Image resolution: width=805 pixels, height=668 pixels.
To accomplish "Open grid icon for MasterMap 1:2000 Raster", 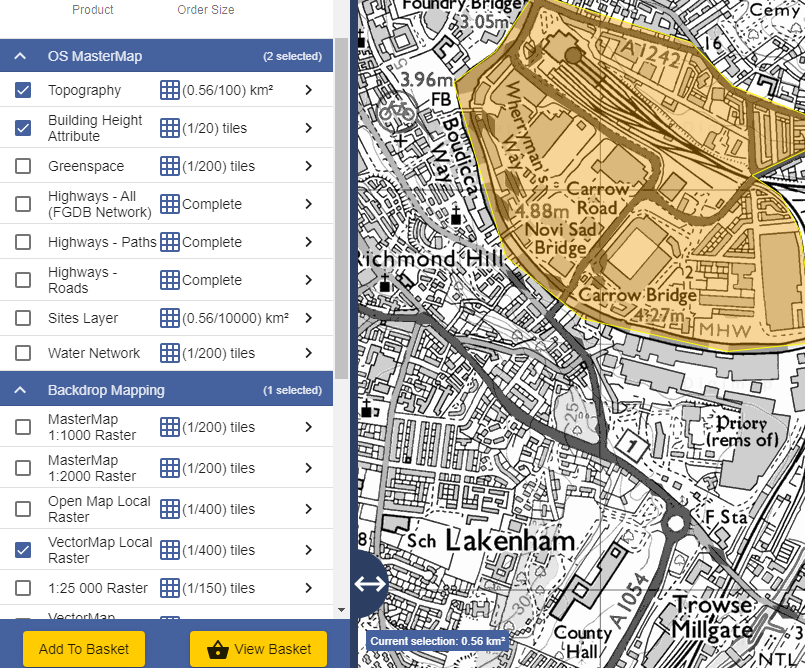I will pyautogui.click(x=169, y=468).
